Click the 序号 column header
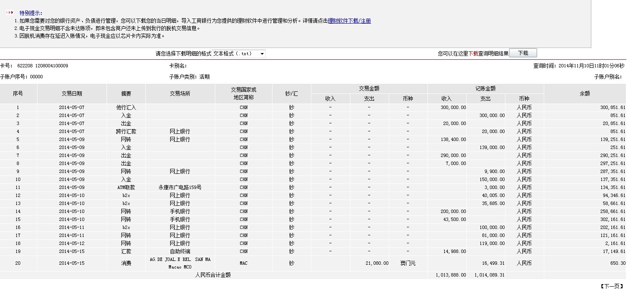Screen dimensions: 644x306 click(18, 94)
